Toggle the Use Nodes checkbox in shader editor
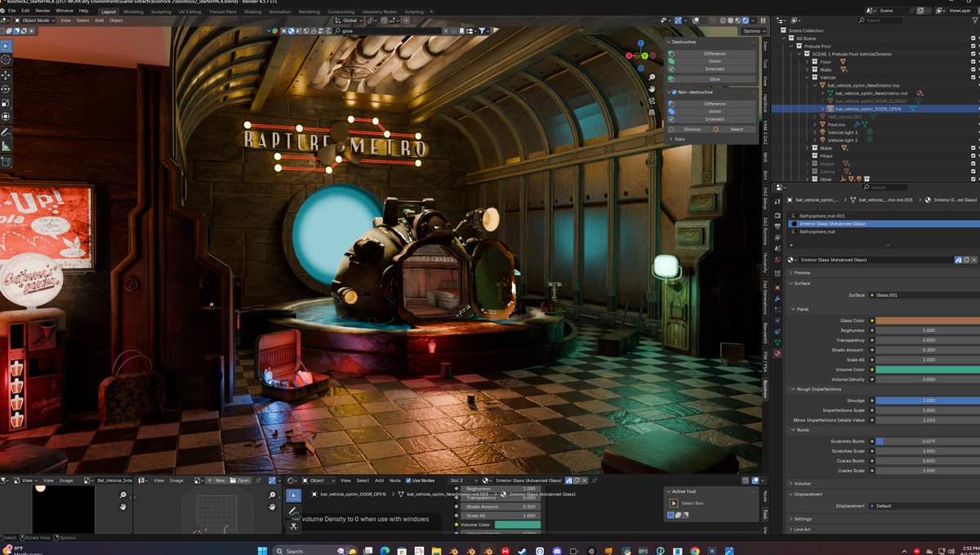The image size is (980, 555). pos(408,481)
